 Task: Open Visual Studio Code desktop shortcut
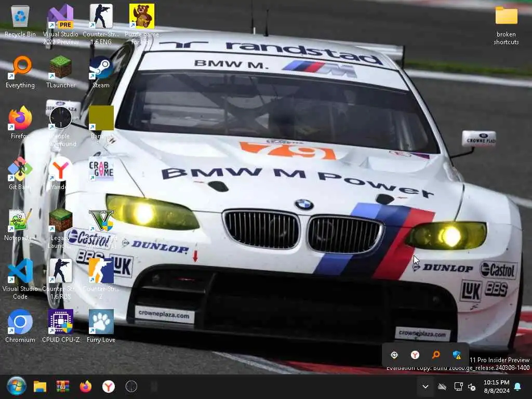tap(20, 279)
